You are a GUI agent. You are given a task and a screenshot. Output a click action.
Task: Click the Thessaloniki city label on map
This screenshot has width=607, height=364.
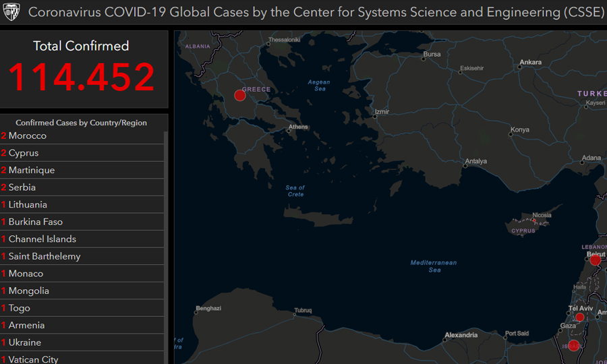click(x=284, y=40)
